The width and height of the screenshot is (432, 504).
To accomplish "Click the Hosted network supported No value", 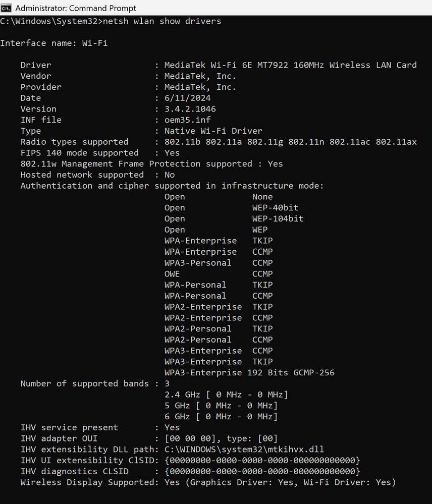I will pyautogui.click(x=170, y=175).
